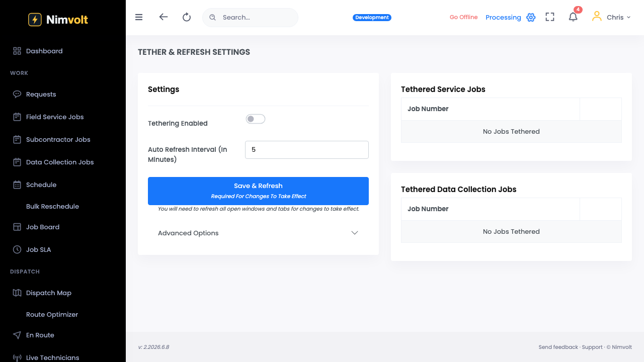
Task: Click the Development environment badge
Action: click(x=372, y=18)
